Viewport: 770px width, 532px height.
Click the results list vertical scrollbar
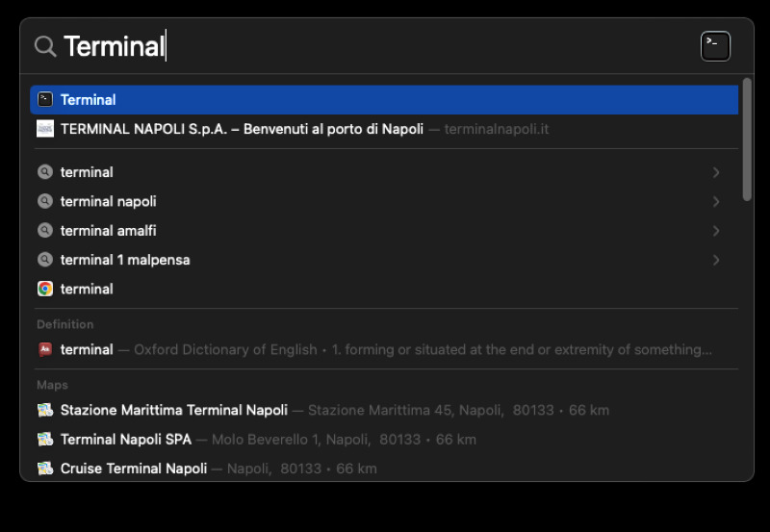pyautogui.click(x=747, y=140)
